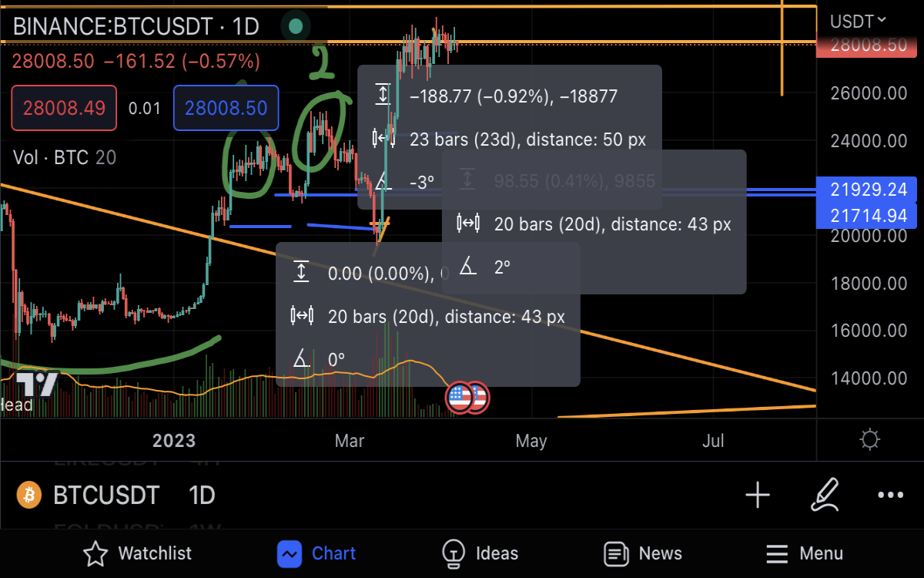
Task: Open the drawing tools pen icon
Action: point(825,495)
